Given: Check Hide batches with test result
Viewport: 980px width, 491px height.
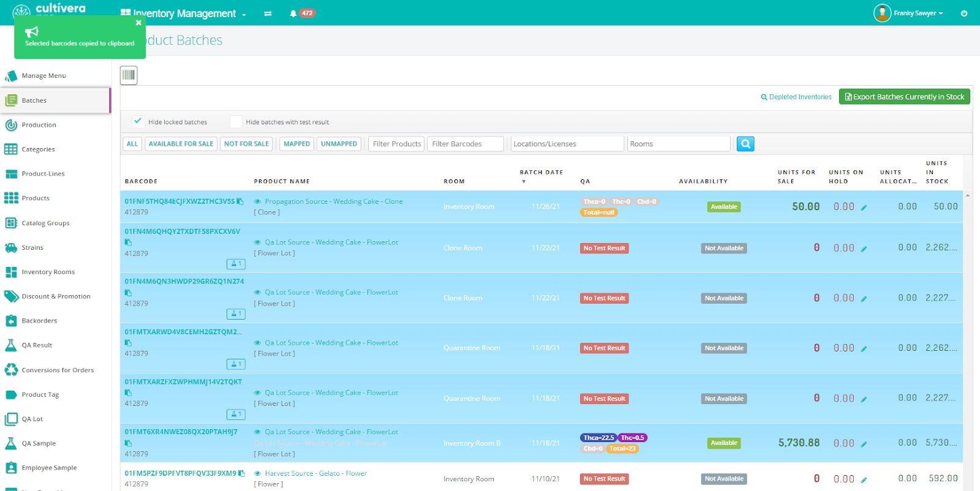Looking at the screenshot, I should 236,121.
